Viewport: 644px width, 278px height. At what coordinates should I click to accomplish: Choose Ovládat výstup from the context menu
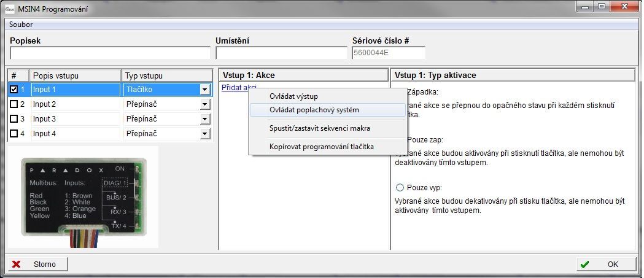pos(293,96)
